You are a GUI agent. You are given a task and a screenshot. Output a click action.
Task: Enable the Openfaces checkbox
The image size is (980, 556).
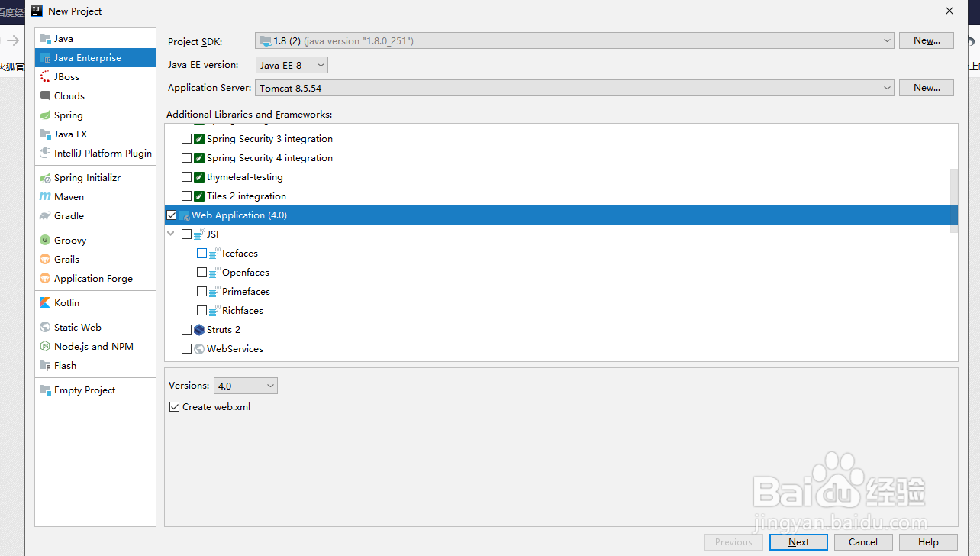pyautogui.click(x=201, y=273)
